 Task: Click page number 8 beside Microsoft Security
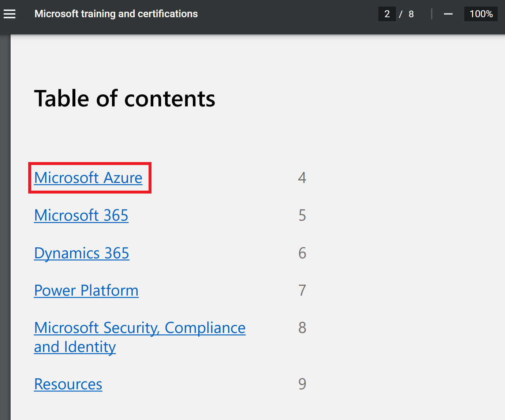[302, 328]
